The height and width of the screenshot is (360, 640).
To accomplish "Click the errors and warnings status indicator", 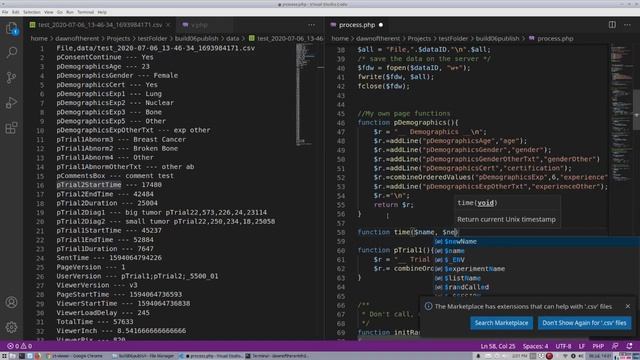I will 19,346.
